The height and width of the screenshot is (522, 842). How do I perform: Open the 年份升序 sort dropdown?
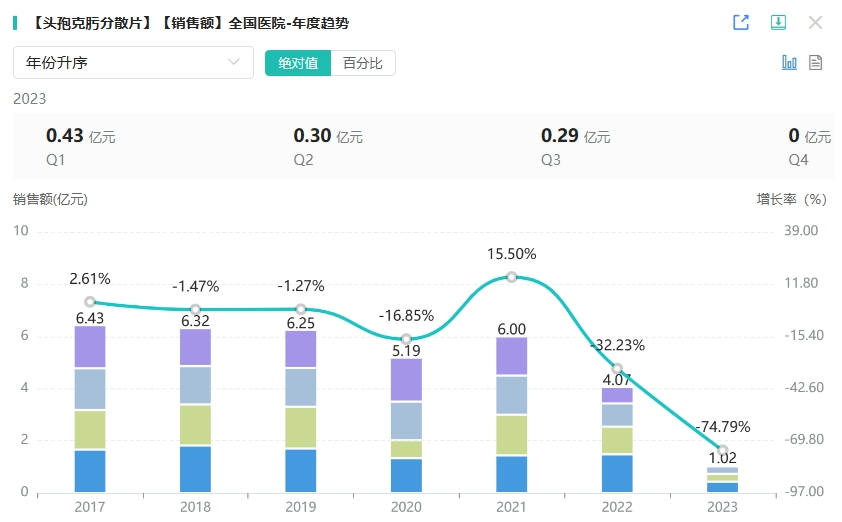133,63
